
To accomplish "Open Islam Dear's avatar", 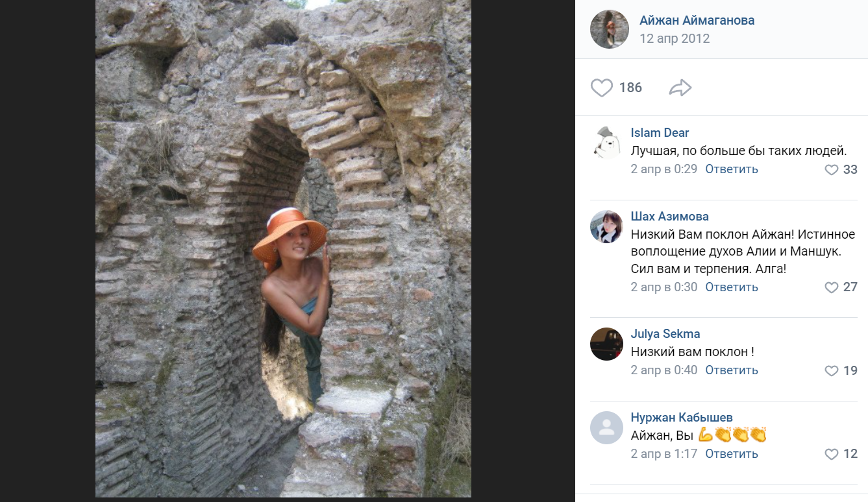I will [x=606, y=143].
